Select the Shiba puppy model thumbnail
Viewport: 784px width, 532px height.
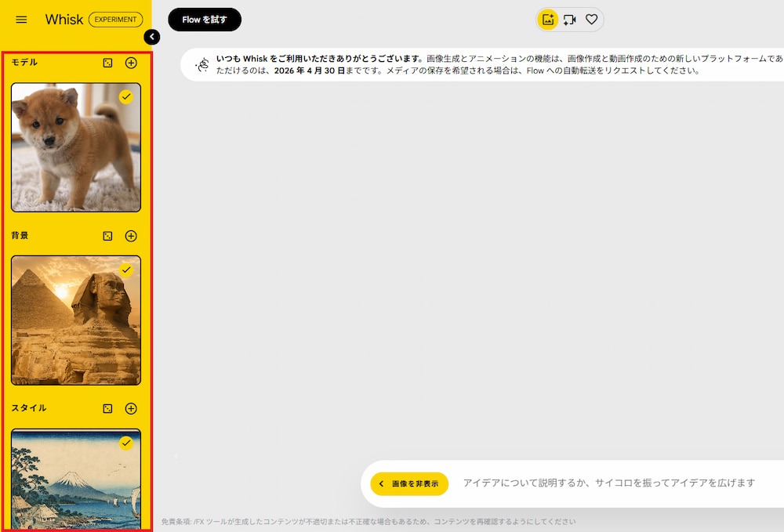coord(76,147)
